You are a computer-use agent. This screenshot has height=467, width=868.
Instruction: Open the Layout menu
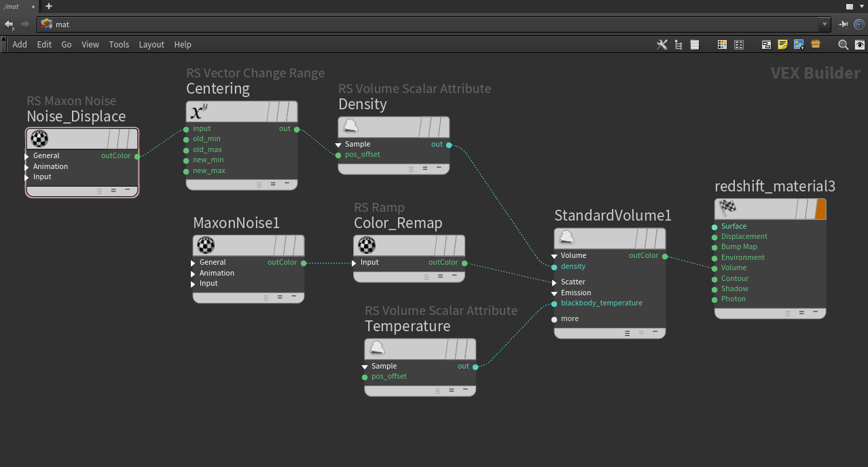(151, 45)
